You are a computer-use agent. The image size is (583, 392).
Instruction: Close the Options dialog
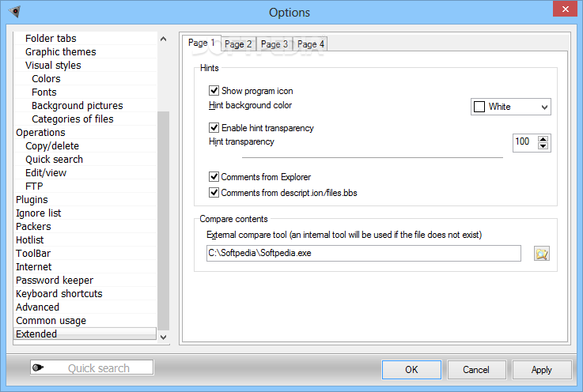(x=565, y=9)
